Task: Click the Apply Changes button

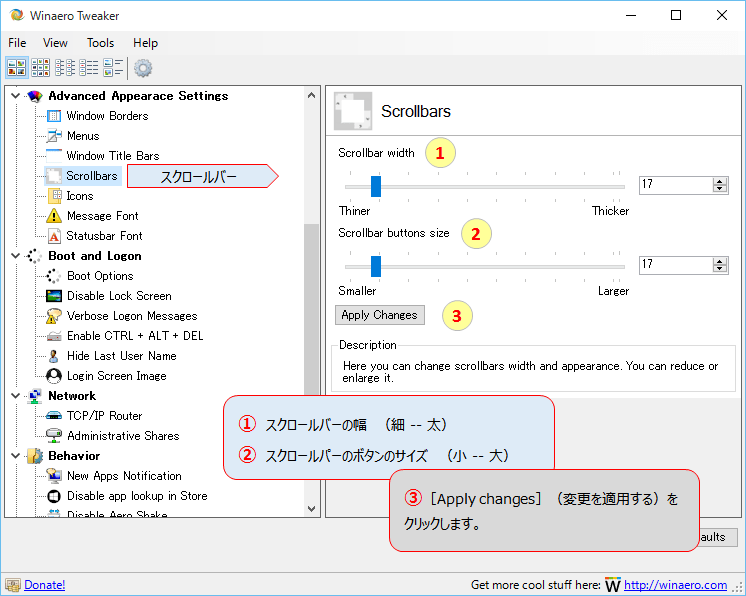Action: pos(380,315)
